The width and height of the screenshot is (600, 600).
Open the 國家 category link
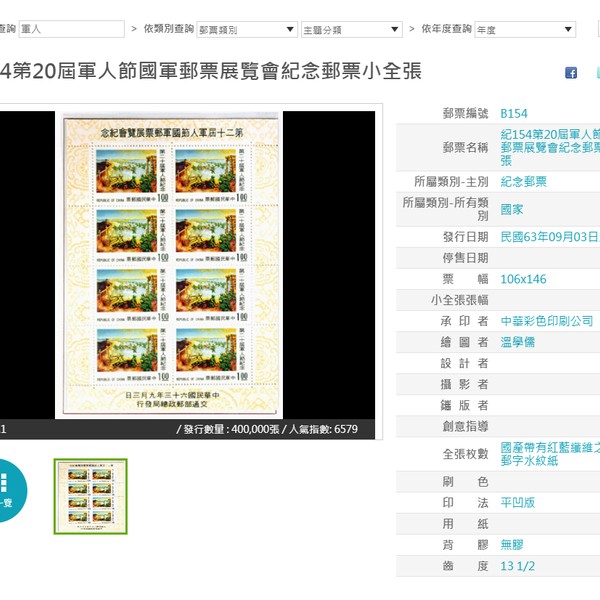pos(512,209)
